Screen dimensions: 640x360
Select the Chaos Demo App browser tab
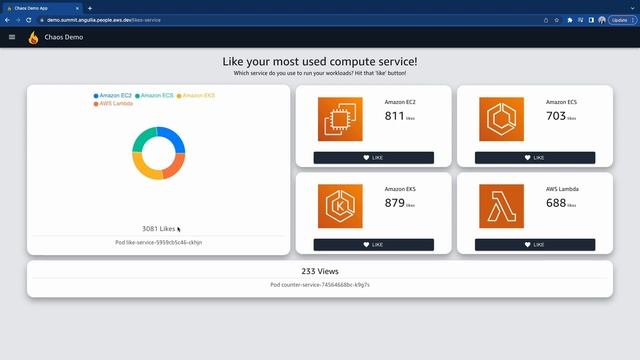click(x=42, y=8)
